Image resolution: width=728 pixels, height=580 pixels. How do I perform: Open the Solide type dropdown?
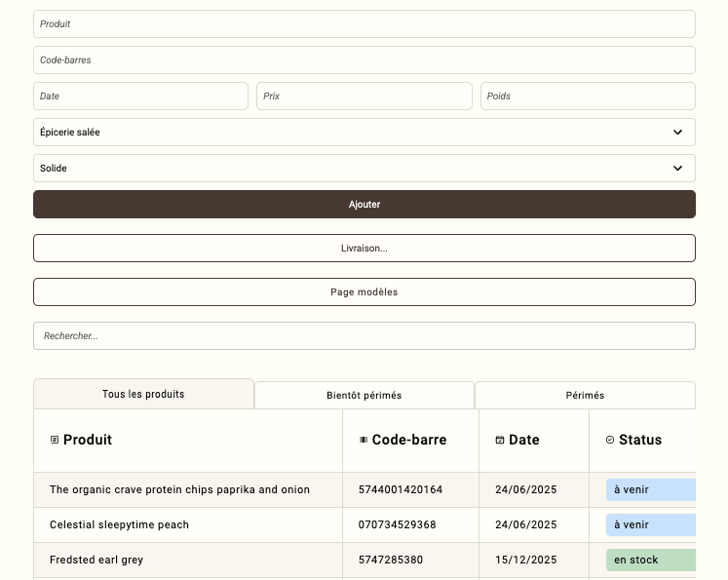(364, 168)
